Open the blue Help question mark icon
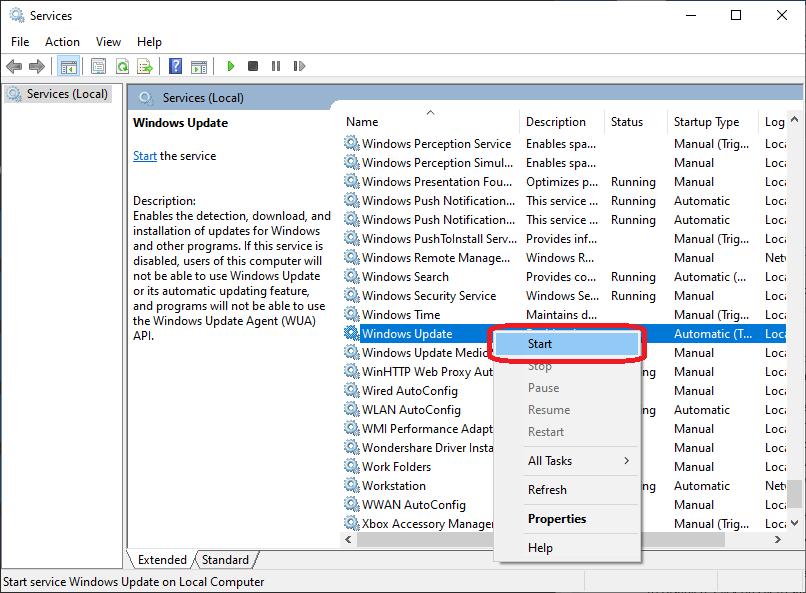Screen dimensions: 806x593 click(x=175, y=66)
